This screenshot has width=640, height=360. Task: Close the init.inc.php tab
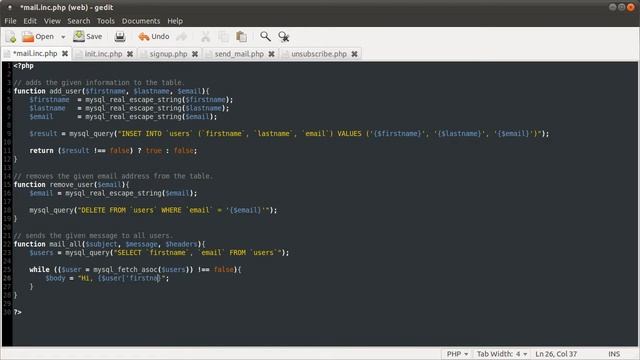pyautogui.click(x=130, y=54)
